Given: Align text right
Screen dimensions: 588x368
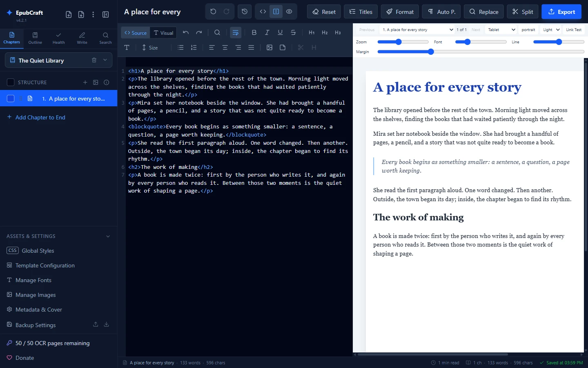Looking at the screenshot, I should (238, 47).
